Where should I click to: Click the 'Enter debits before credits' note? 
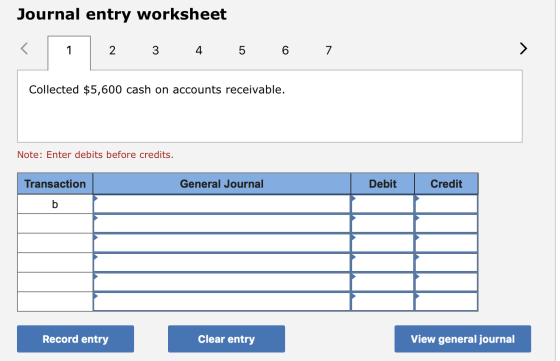(95, 155)
